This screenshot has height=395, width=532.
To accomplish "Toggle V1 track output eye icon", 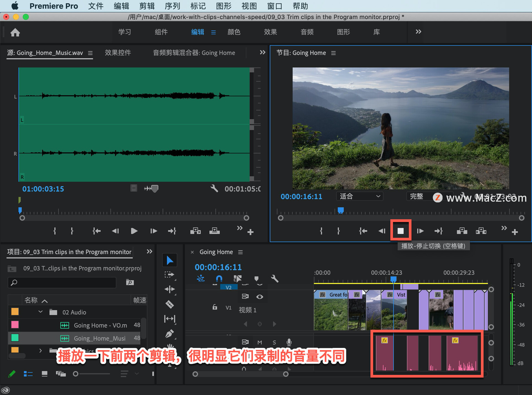I will point(260,297).
